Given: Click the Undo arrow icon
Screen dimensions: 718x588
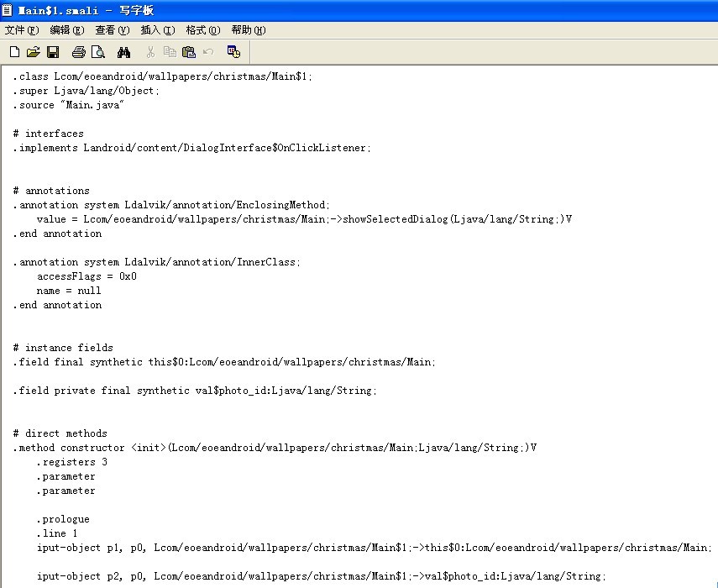Looking at the screenshot, I should [208, 52].
